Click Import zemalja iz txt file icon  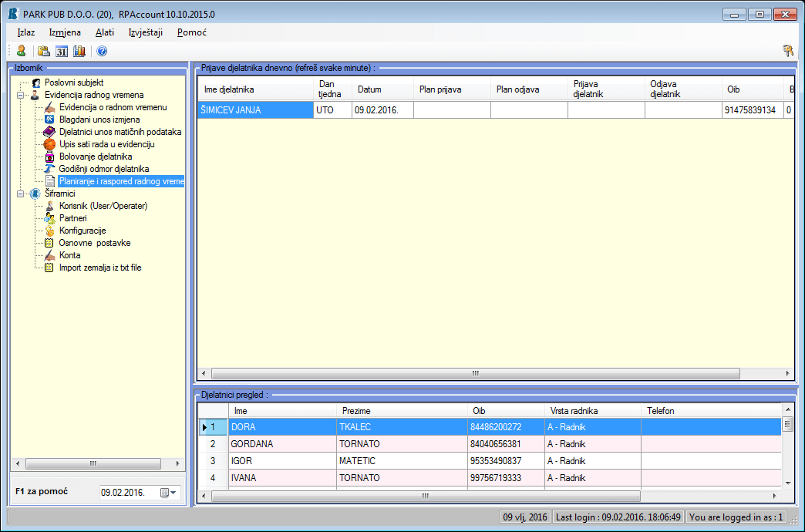[49, 268]
